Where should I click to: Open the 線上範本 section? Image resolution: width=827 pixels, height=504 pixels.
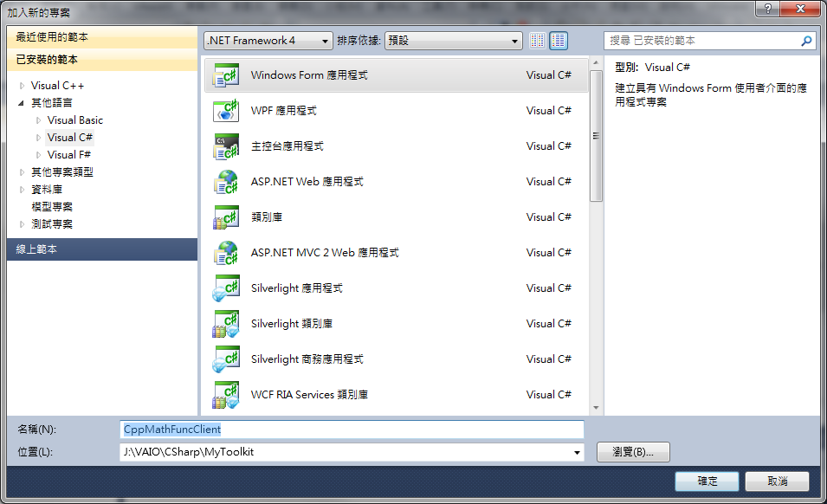(x=102, y=249)
